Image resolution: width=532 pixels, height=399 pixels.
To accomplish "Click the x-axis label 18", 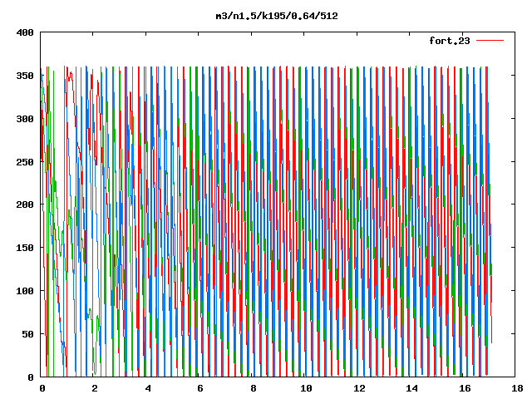I will [517, 388].
